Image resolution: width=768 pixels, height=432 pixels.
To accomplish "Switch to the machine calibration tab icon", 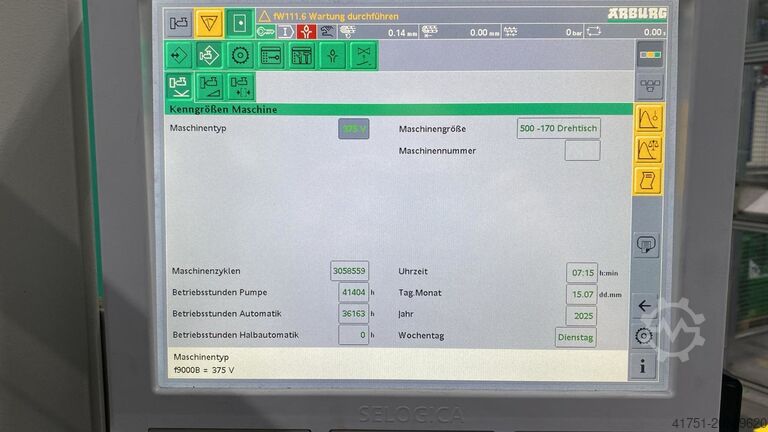I will (240, 87).
